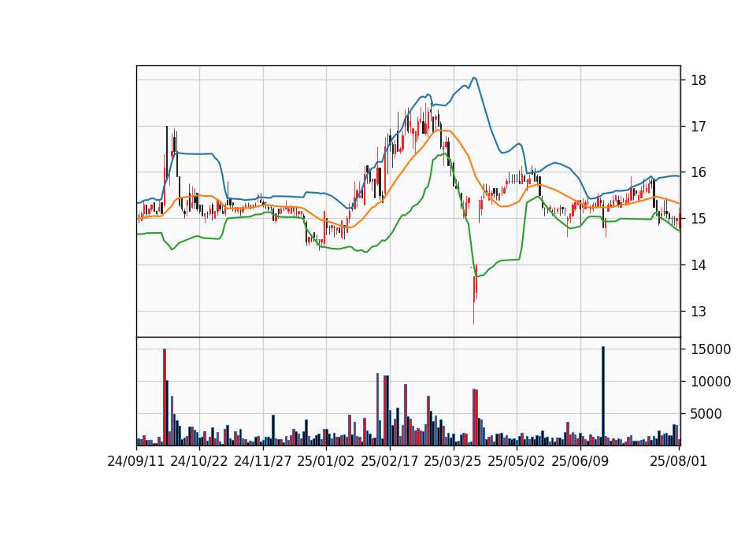Click the price axis label 14
This screenshot has height=543, width=756.
tap(699, 265)
